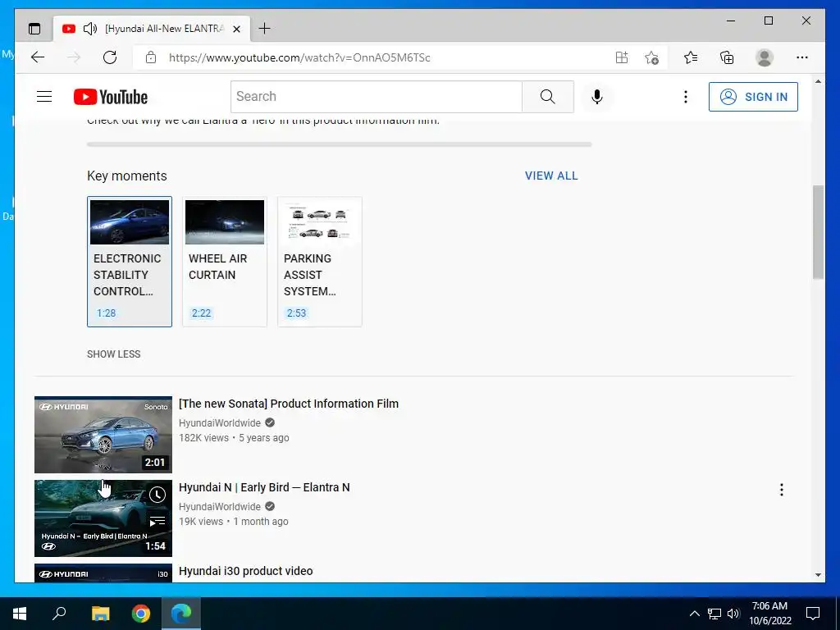Viewport: 840px width, 630px height.
Task: Click the search magnifier button
Action: point(547,97)
